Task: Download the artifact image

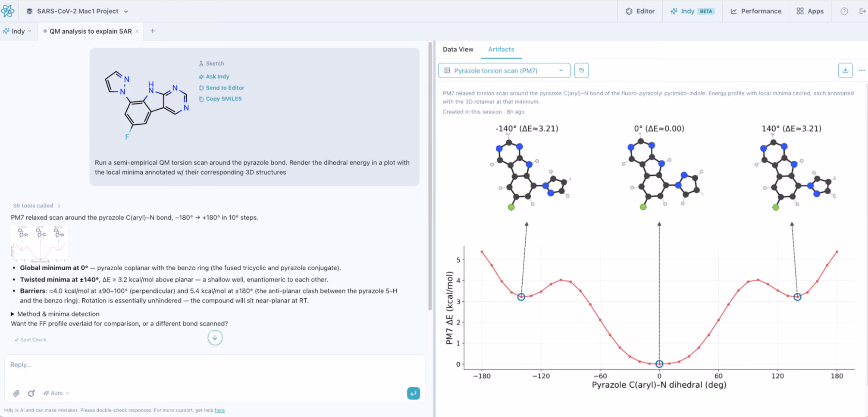Action: click(845, 70)
